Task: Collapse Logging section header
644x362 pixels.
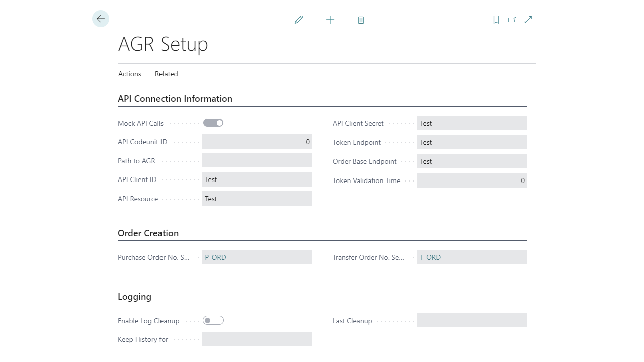Action: [135, 297]
